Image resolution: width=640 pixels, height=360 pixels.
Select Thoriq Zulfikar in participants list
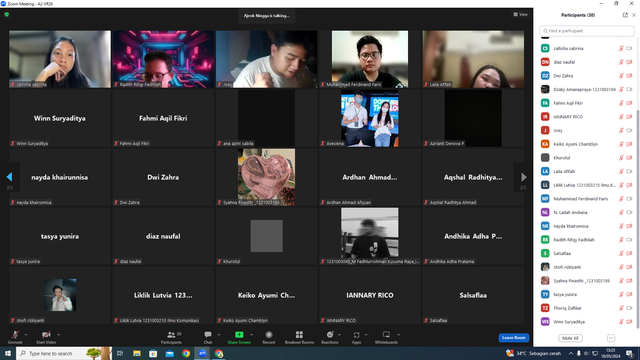[x=586, y=308]
